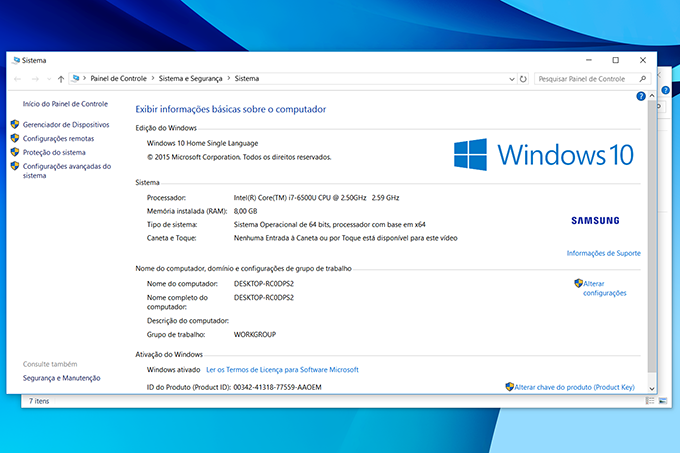Open recent locations dropdown beside up arrow
680x453 pixels.
click(x=49, y=78)
